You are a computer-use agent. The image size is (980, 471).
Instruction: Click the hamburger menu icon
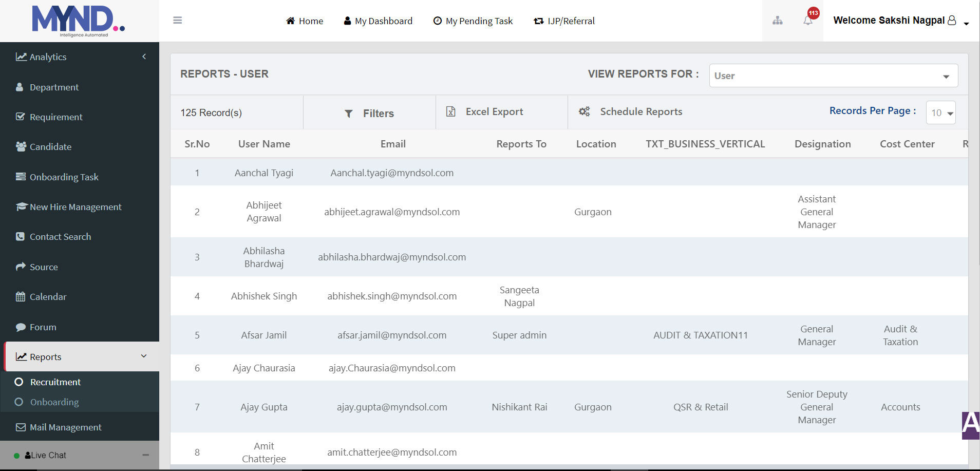coord(178,21)
